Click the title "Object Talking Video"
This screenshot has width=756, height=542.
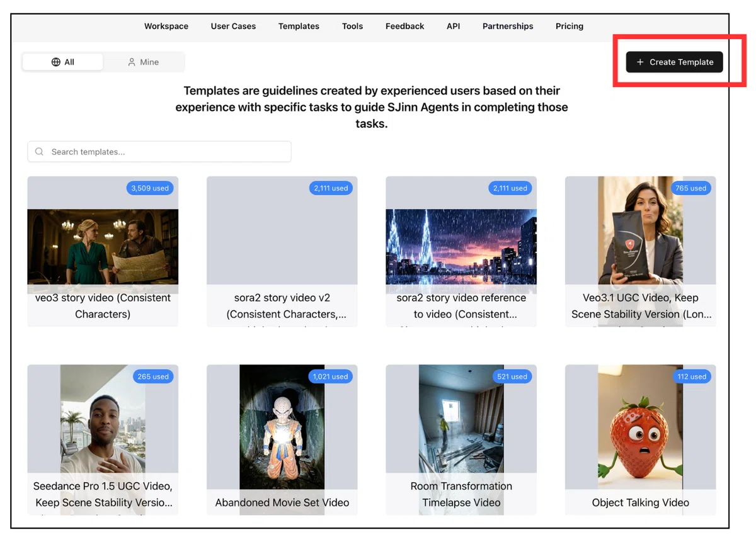(x=640, y=502)
